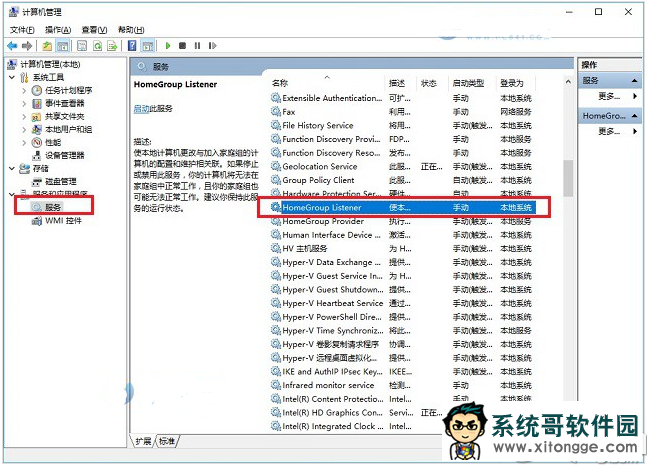Select Function Discovery Reso... service
Screen dimensions: 647x466
pos(403,153)
